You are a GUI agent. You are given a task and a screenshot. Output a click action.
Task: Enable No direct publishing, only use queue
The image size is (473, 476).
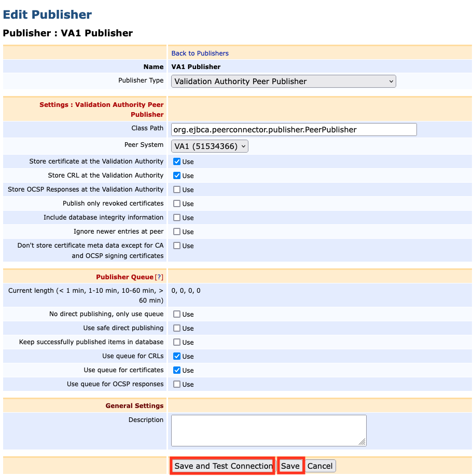tap(177, 314)
